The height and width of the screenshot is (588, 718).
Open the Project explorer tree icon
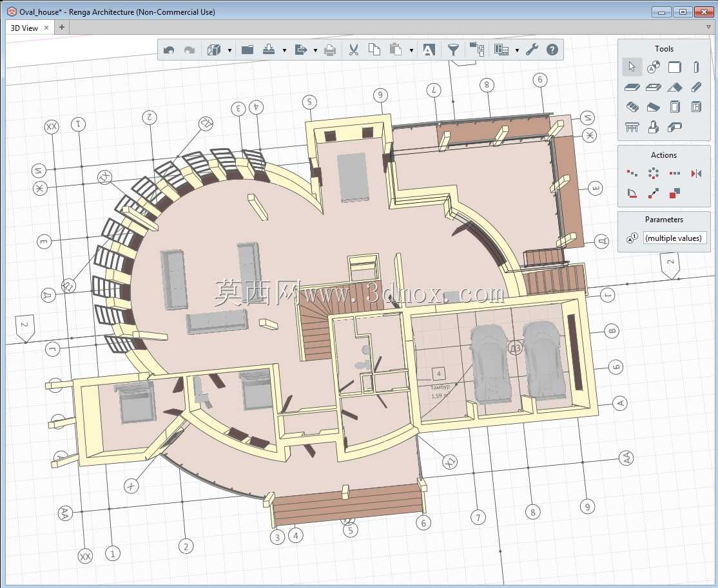[x=477, y=50]
